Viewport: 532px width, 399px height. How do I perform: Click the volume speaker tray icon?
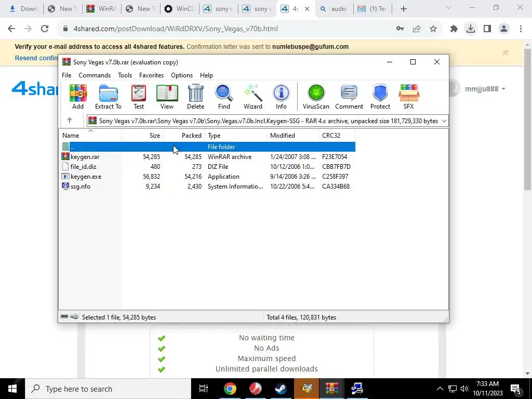coord(464,389)
